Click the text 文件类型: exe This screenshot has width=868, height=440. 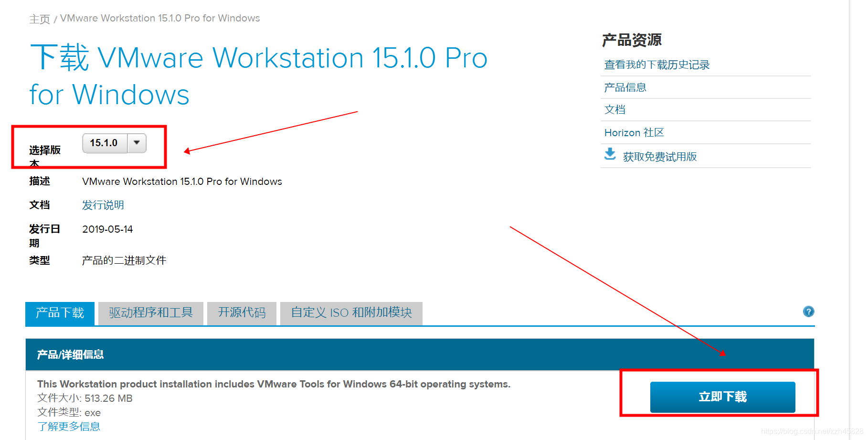[69, 412]
